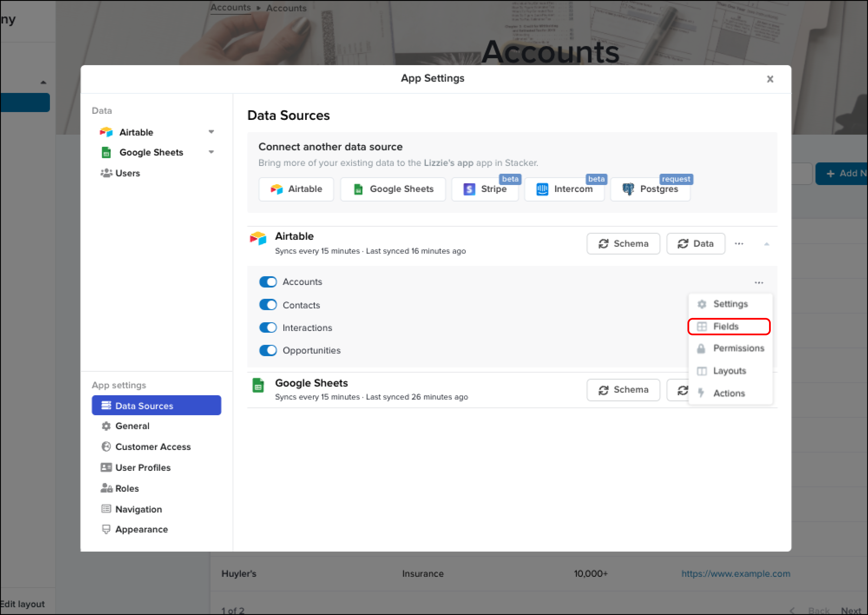Open the Data Sources settings tab
Viewport: 868px width, 615px height.
tap(156, 406)
